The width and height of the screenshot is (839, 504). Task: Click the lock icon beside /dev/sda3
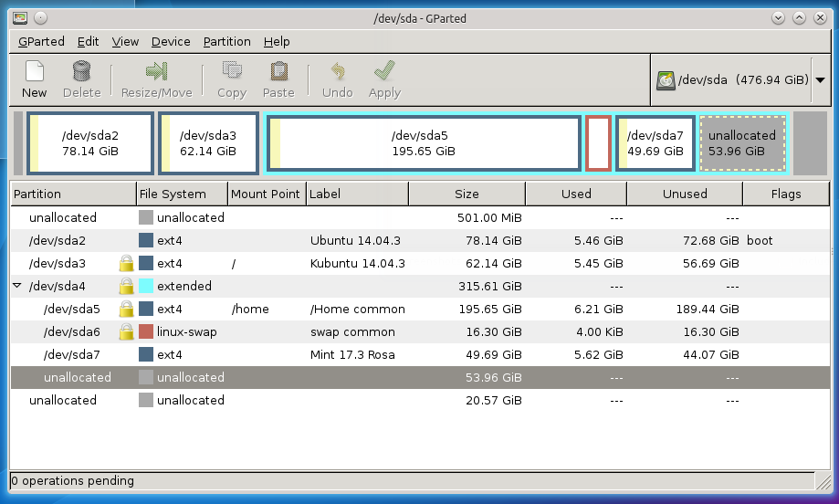pos(127,264)
